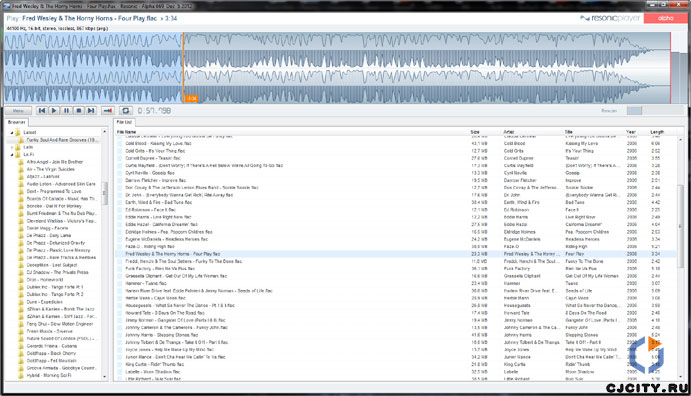Click the alpha badge in the top right
Image resolution: width=691 pixels, height=396 pixels.
[665, 18]
